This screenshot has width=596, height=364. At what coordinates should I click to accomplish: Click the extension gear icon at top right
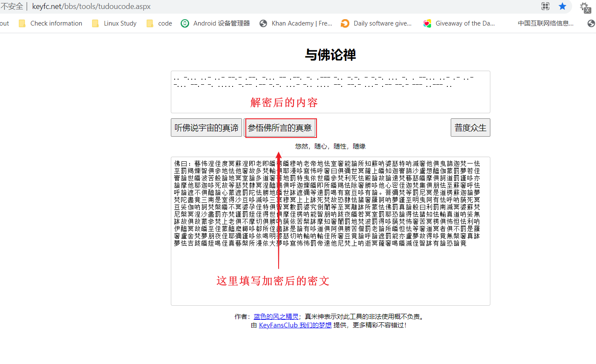584,7
